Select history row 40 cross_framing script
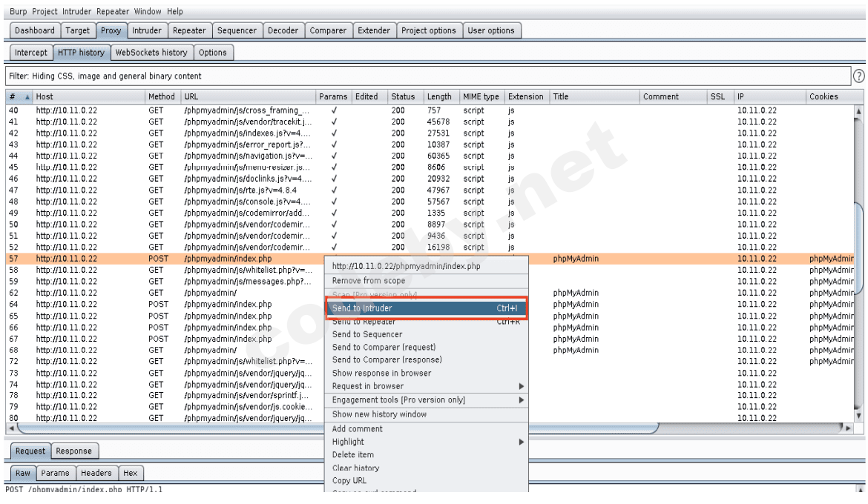The image size is (868, 504). click(x=430, y=110)
